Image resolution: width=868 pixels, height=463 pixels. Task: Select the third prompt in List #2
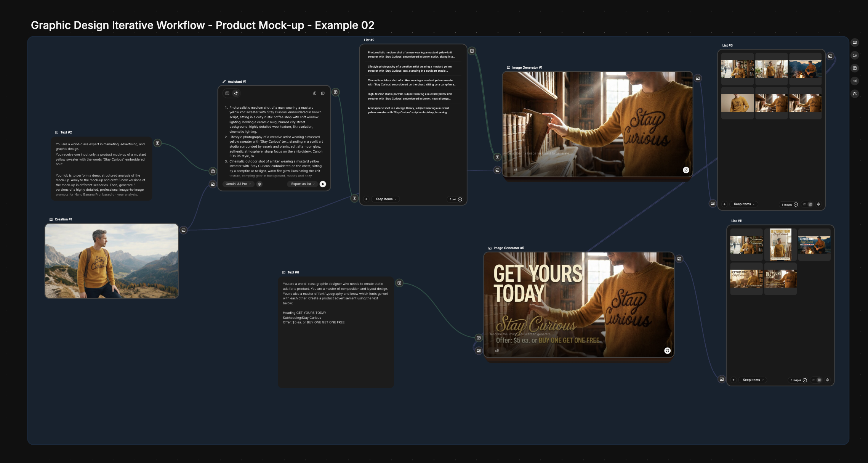tap(412, 82)
